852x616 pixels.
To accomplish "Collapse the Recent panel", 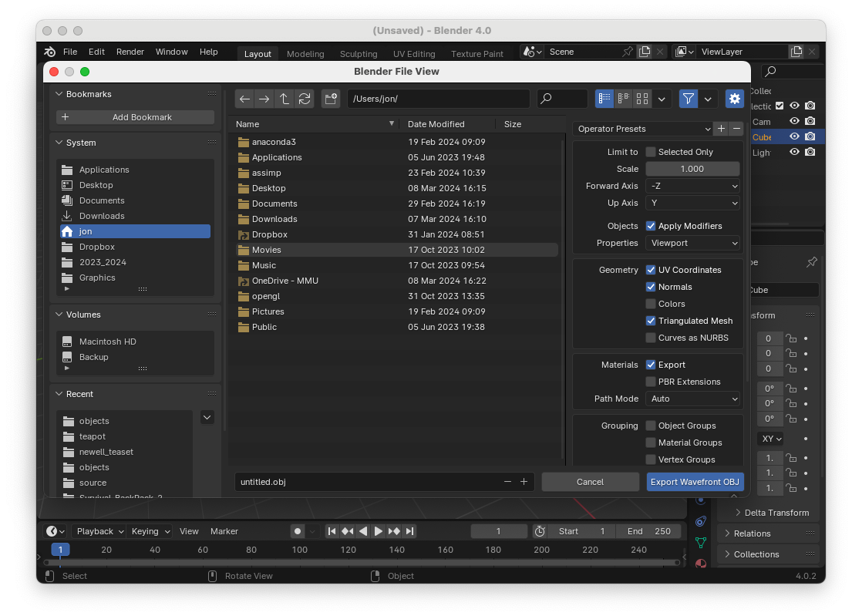I will coord(59,394).
